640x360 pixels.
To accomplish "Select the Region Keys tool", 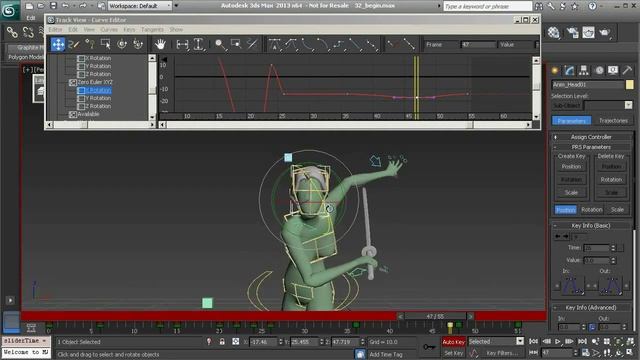I will point(106,44).
